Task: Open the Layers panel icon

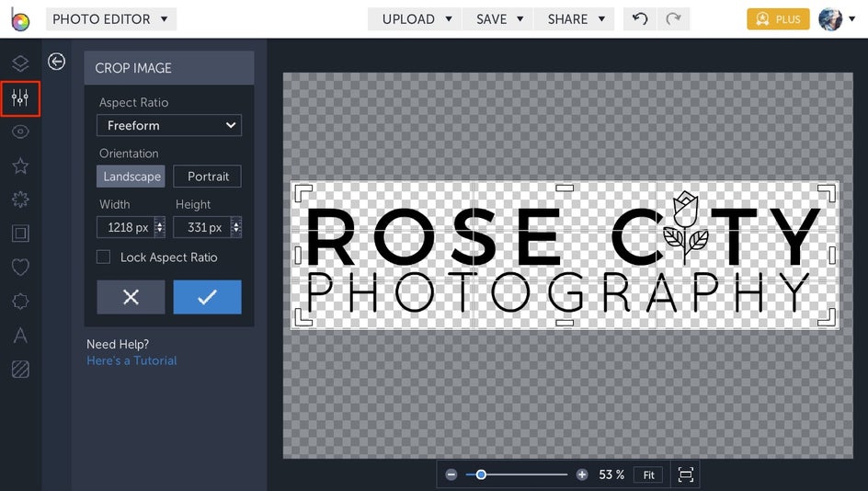Action: tap(20, 63)
